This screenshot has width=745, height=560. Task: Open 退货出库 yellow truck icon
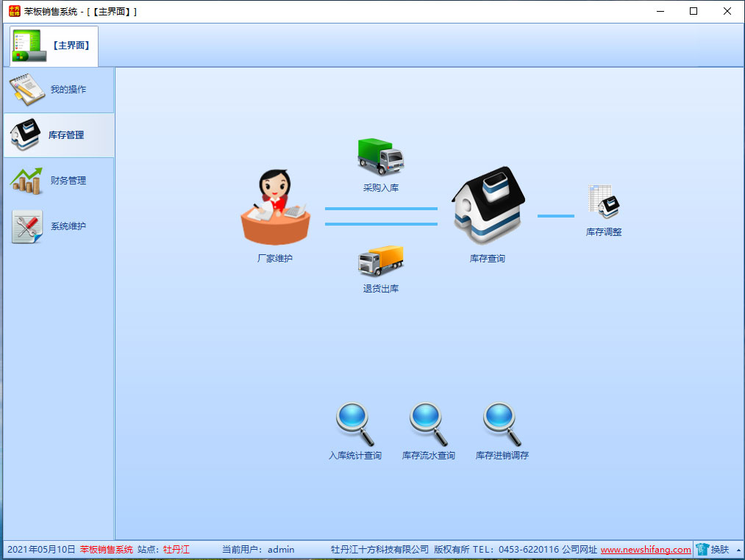coord(380,261)
